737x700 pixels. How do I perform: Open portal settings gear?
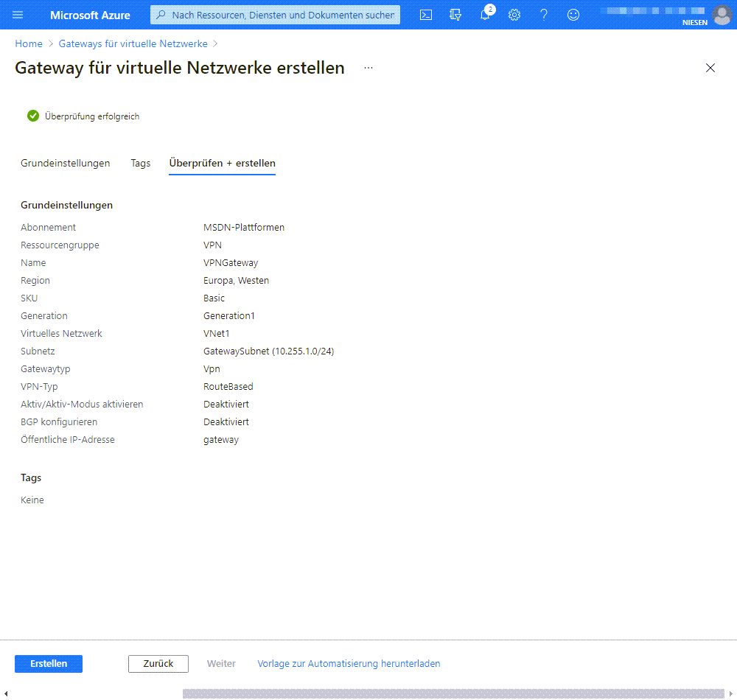pos(514,15)
